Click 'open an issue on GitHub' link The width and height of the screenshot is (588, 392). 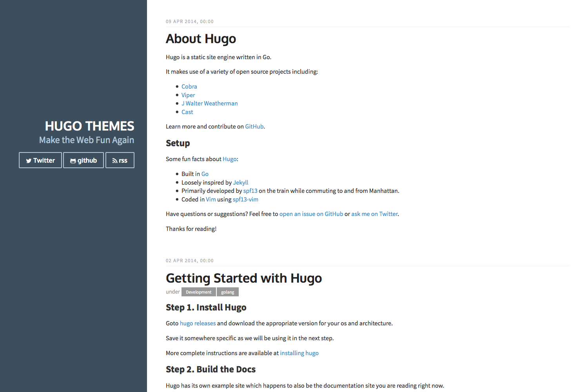point(311,214)
